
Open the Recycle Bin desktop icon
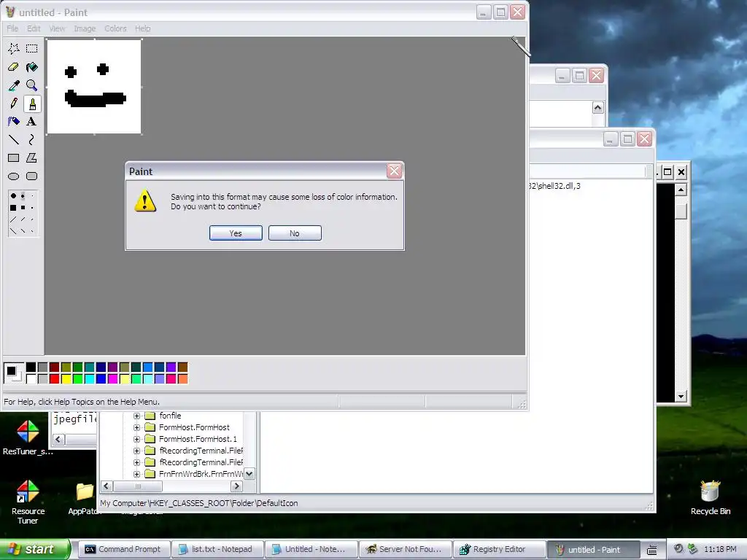point(711,497)
